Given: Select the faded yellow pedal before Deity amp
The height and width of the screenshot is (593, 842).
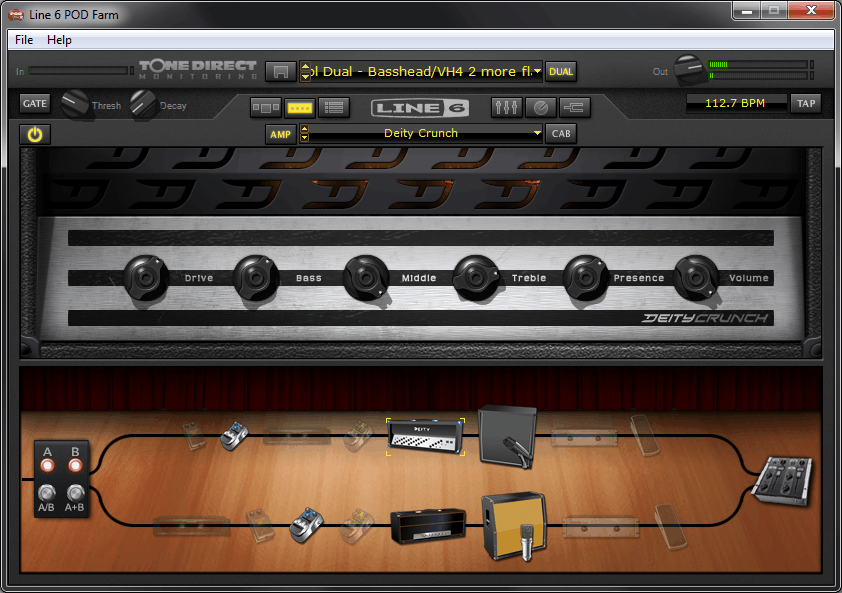Looking at the screenshot, I should pos(359,436).
